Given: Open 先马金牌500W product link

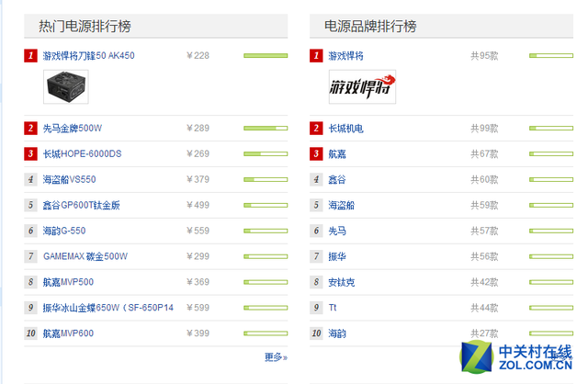Looking at the screenshot, I should 73,129.
